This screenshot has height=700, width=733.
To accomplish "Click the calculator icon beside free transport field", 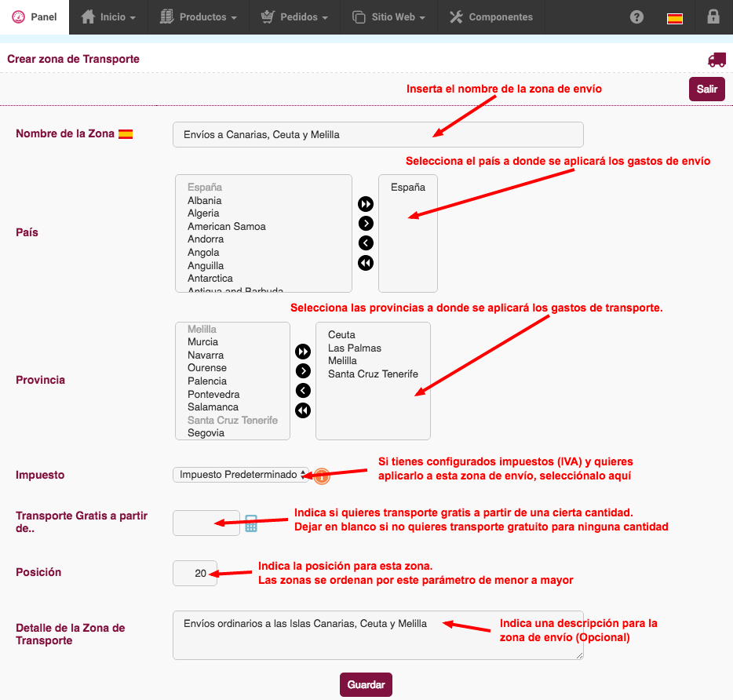I will 251,523.
